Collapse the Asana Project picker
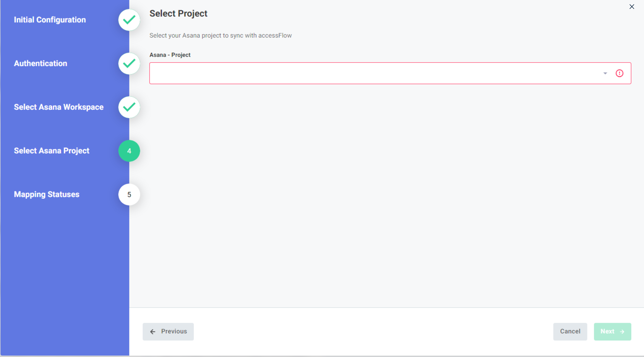The image size is (644, 357). [x=605, y=73]
